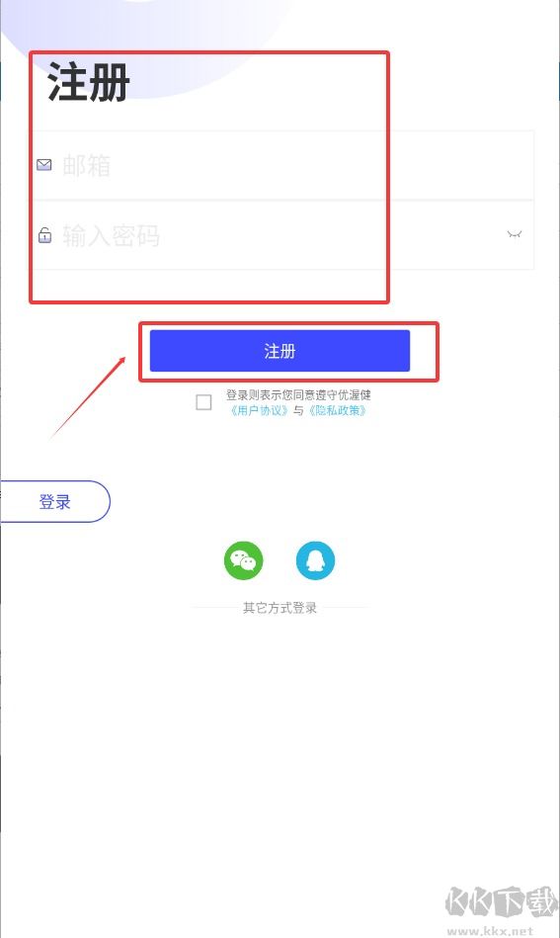Screen dimensions: 560x938
Task: Switch to the 登录 login button
Action: pos(55,501)
